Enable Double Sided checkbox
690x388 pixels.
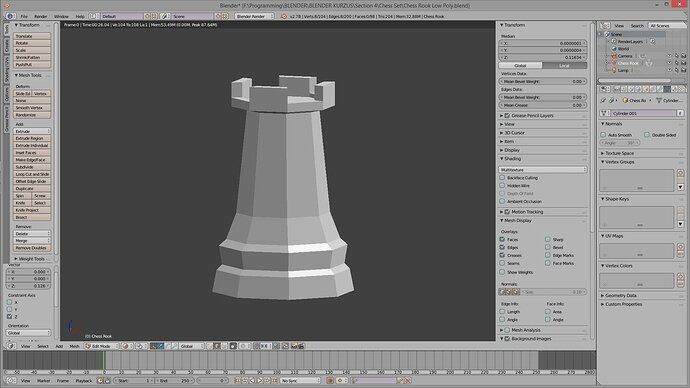[x=647, y=135]
